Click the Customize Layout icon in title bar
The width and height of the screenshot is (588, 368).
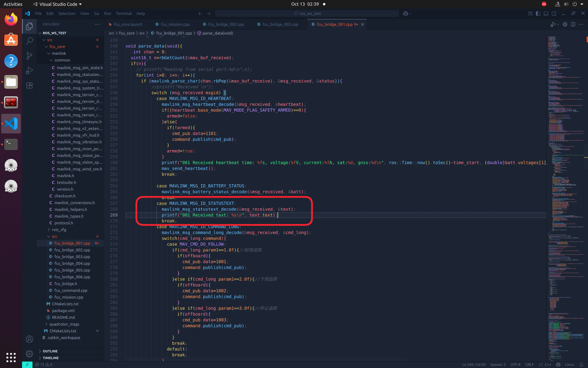530,13
